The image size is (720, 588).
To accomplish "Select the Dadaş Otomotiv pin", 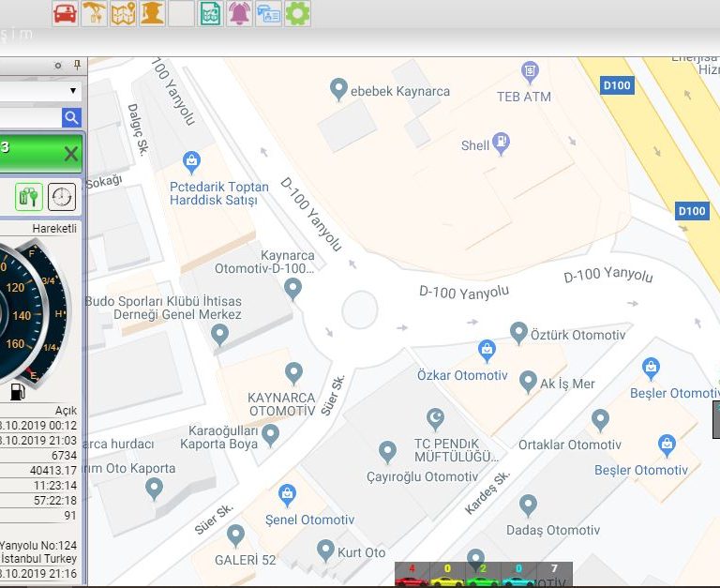I will 528,505.
